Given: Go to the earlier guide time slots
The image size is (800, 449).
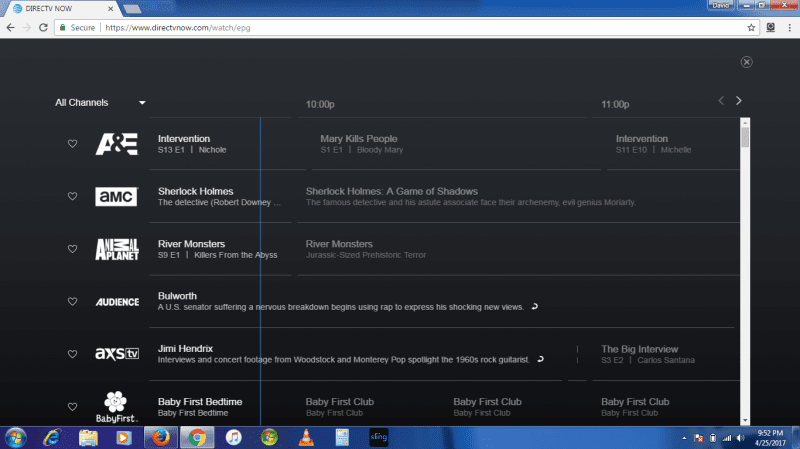Looking at the screenshot, I should point(721,101).
